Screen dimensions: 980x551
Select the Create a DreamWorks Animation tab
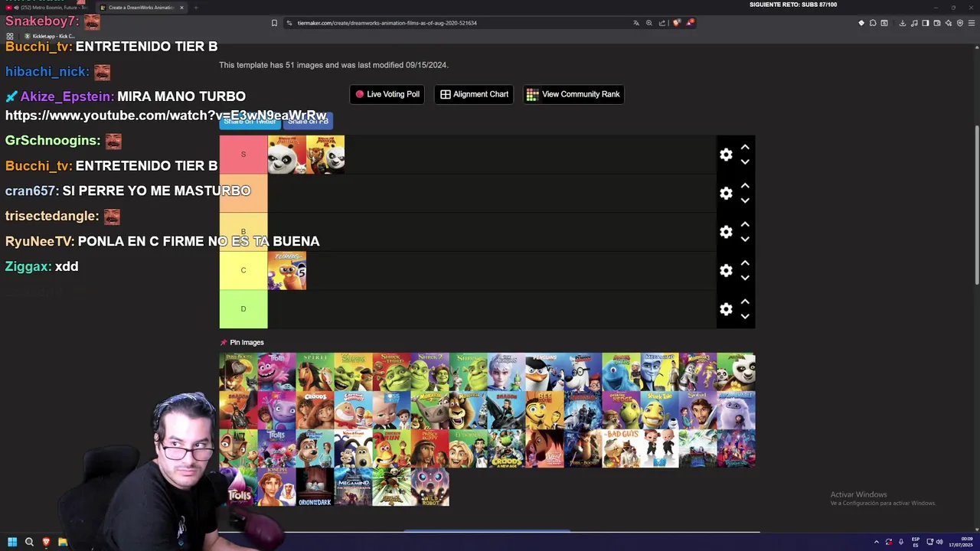141,8
